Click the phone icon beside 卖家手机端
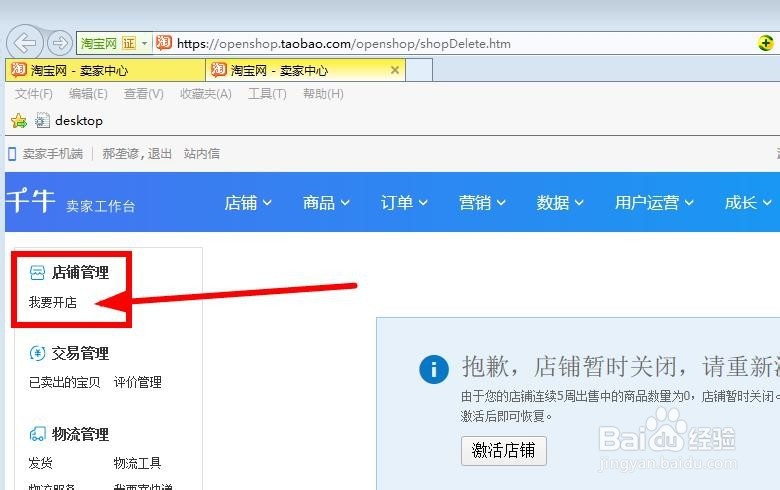Viewport: 780px width, 490px height. [x=12, y=154]
